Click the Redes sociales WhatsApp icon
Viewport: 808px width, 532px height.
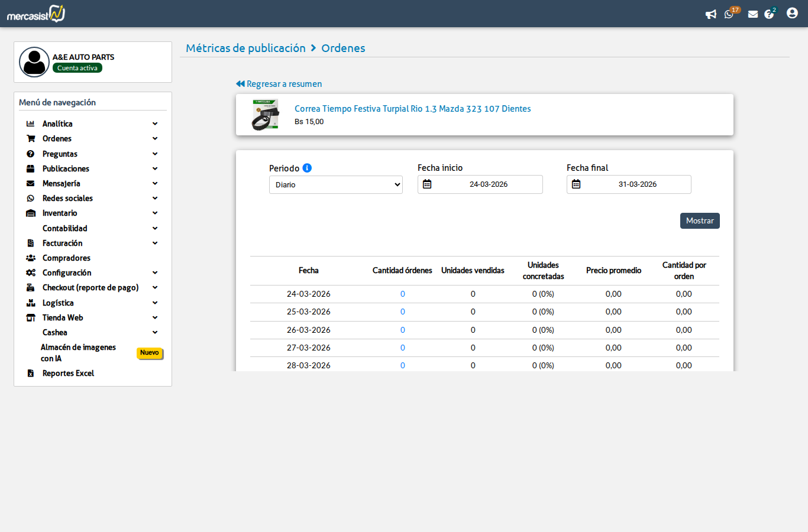click(31, 198)
